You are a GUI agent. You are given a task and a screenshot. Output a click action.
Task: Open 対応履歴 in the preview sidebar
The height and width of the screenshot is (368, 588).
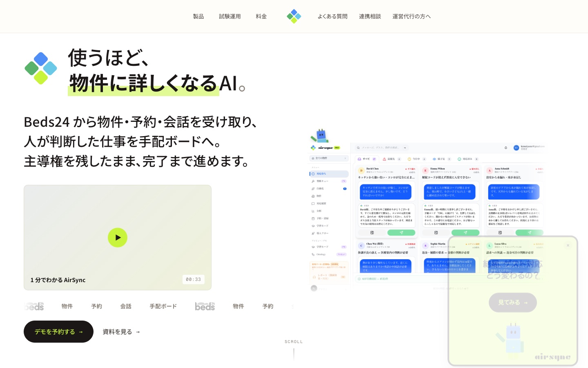pyautogui.click(x=329, y=203)
